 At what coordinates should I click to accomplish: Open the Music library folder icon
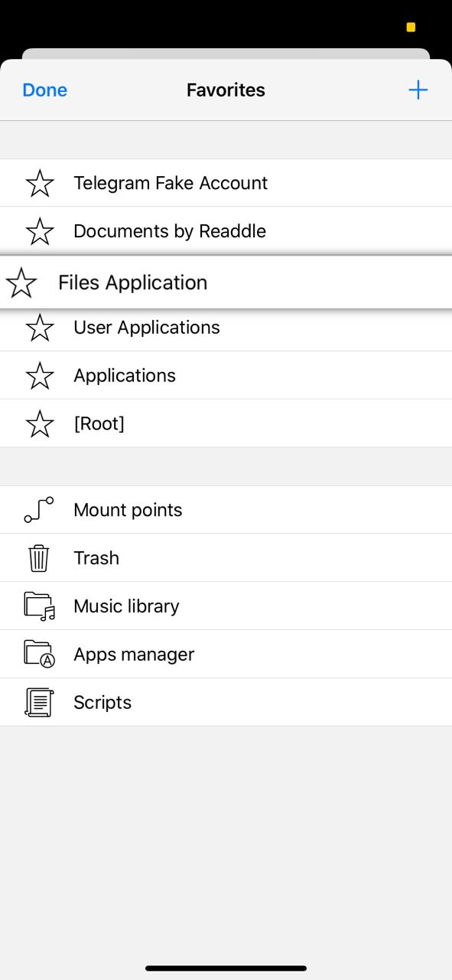coord(40,606)
